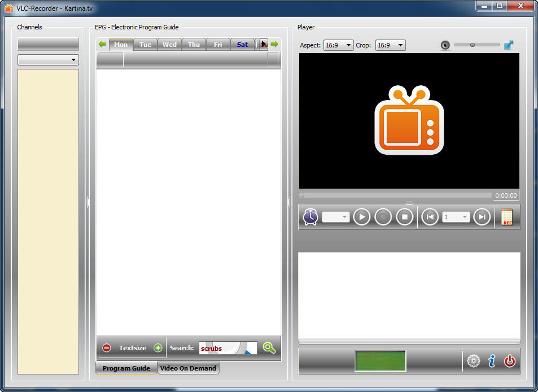Run search with green magnifier icon

tap(269, 348)
